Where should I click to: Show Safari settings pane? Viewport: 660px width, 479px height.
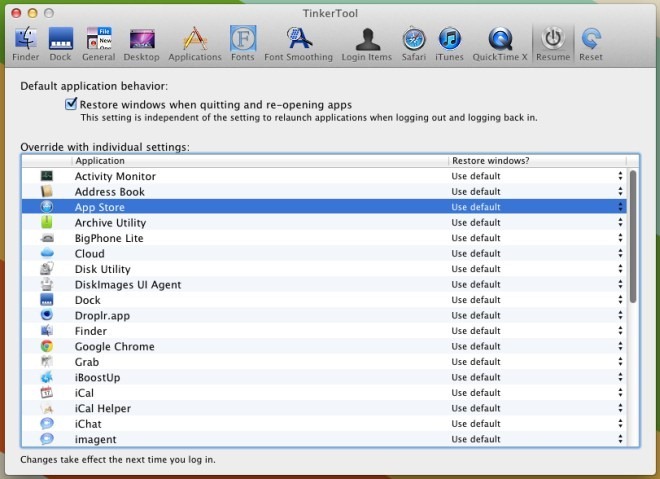pos(414,44)
